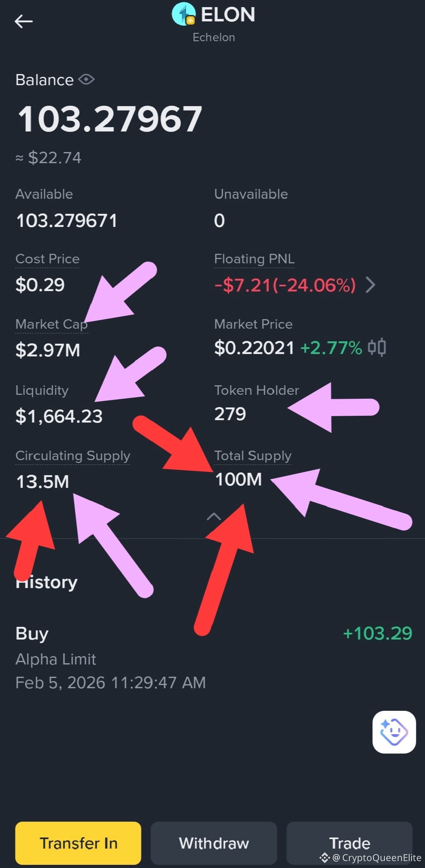The height and width of the screenshot is (868, 425).
Task: Tap Cost Price label for info
Action: 48,259
